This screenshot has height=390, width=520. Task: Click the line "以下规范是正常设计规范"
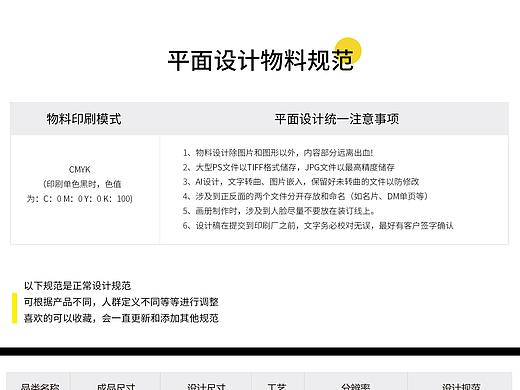click(x=77, y=286)
